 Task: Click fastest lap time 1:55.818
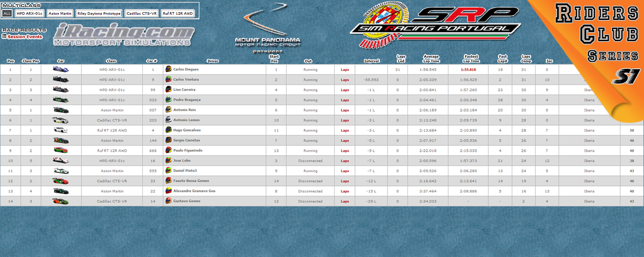tap(469, 70)
